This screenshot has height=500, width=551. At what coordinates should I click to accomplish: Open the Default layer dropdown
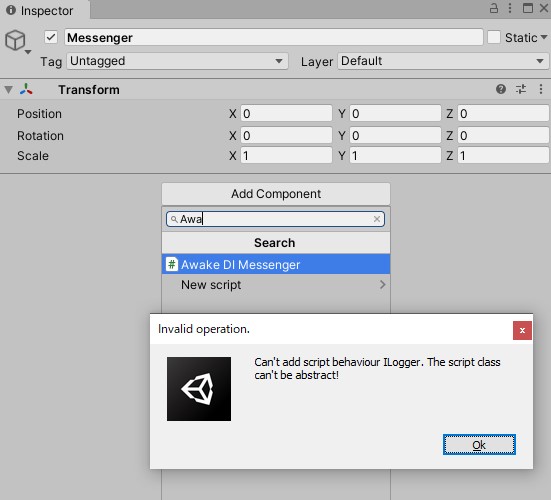(443, 61)
